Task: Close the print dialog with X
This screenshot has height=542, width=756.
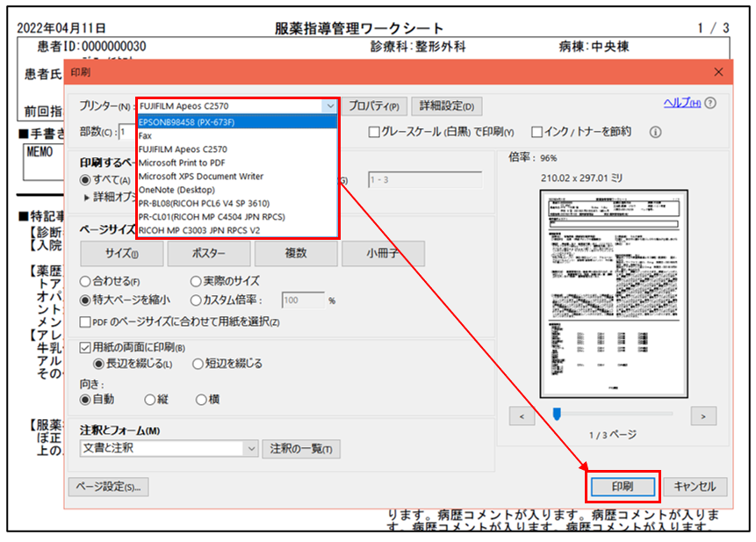Action: pos(718,73)
